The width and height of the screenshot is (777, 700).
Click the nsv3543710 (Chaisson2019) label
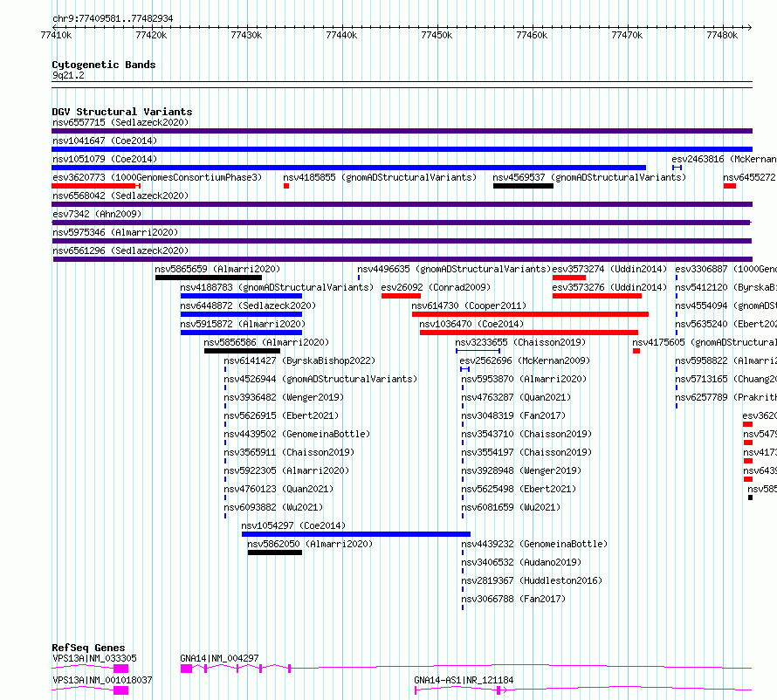pyautogui.click(x=526, y=435)
